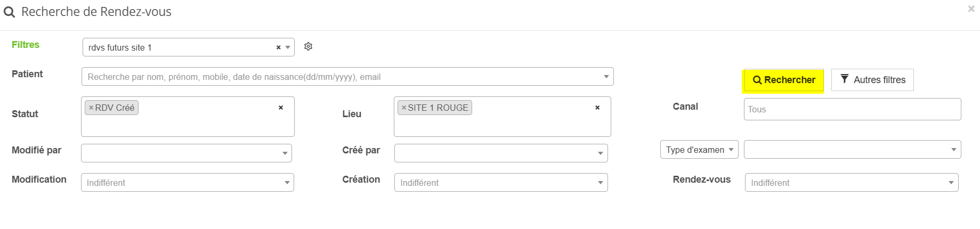Viewport: 980px width, 229px height.
Task: Open the Rendez-vous date dropdown
Action: (852, 183)
